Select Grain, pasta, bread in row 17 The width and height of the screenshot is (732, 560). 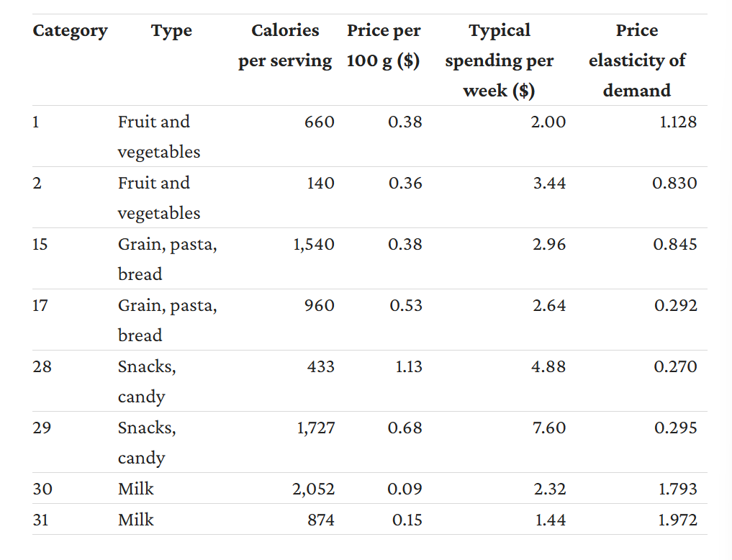coord(167,320)
